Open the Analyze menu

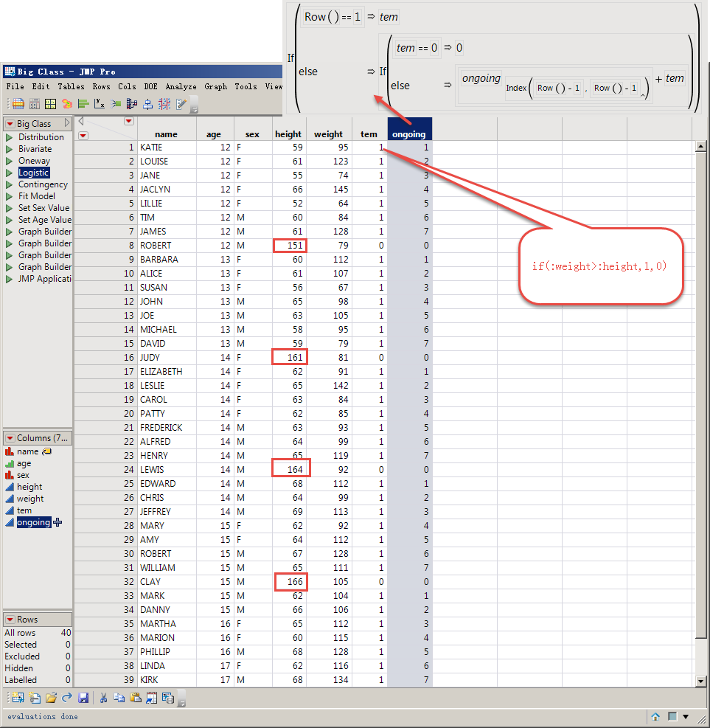tap(181, 86)
